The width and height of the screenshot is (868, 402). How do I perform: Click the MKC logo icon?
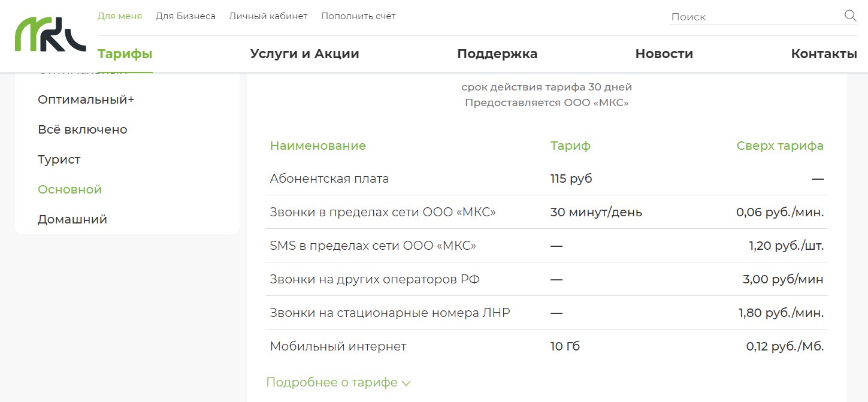tap(50, 34)
